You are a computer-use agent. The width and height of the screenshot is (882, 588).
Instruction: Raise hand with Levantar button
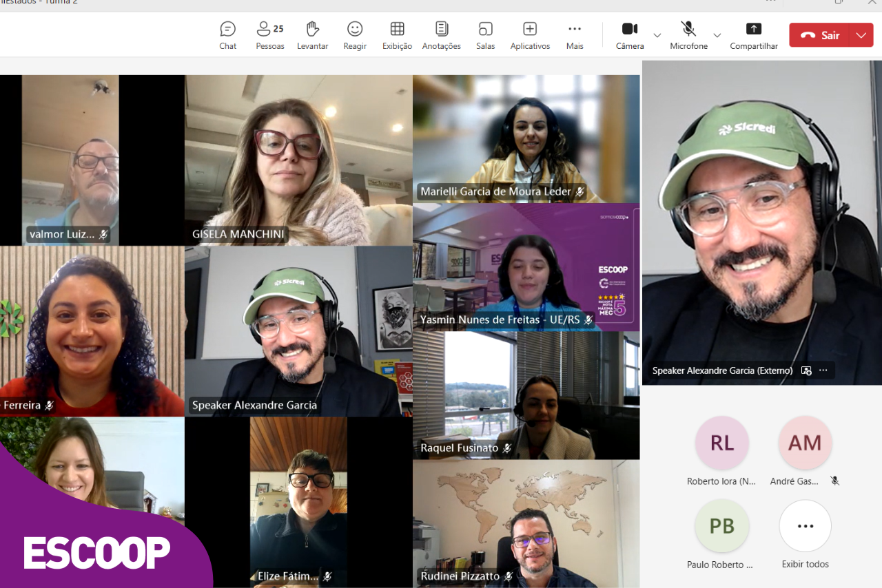(312, 35)
